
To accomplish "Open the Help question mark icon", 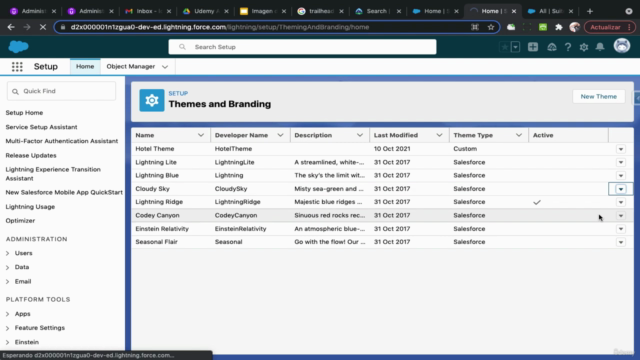I will 568,47.
